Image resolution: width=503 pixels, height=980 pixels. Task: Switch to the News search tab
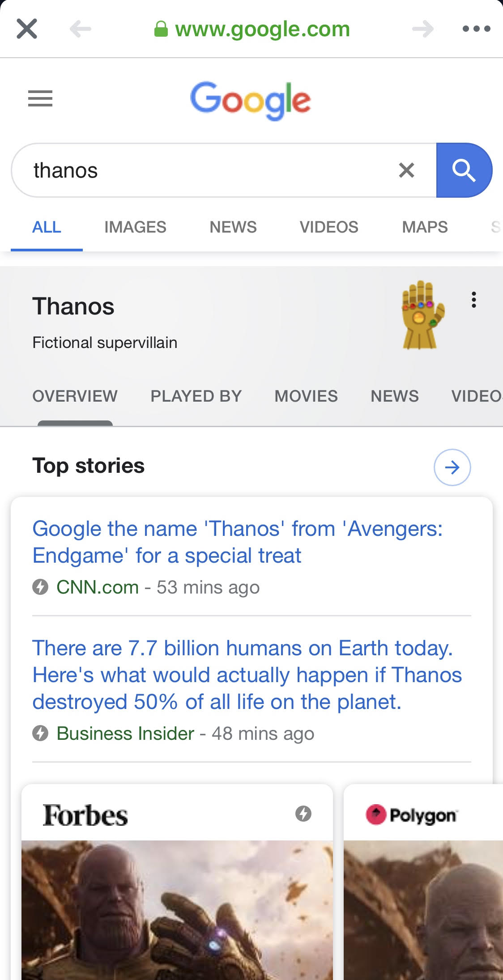pyautogui.click(x=233, y=227)
